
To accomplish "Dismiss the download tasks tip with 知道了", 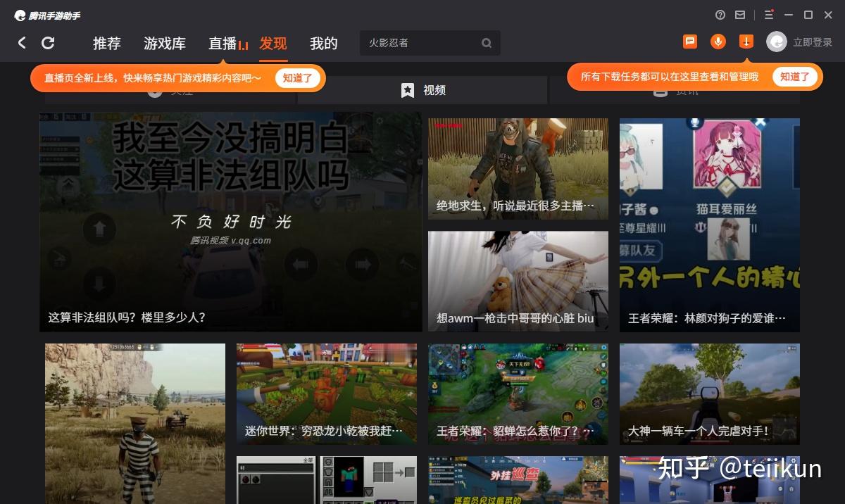I will click(795, 77).
